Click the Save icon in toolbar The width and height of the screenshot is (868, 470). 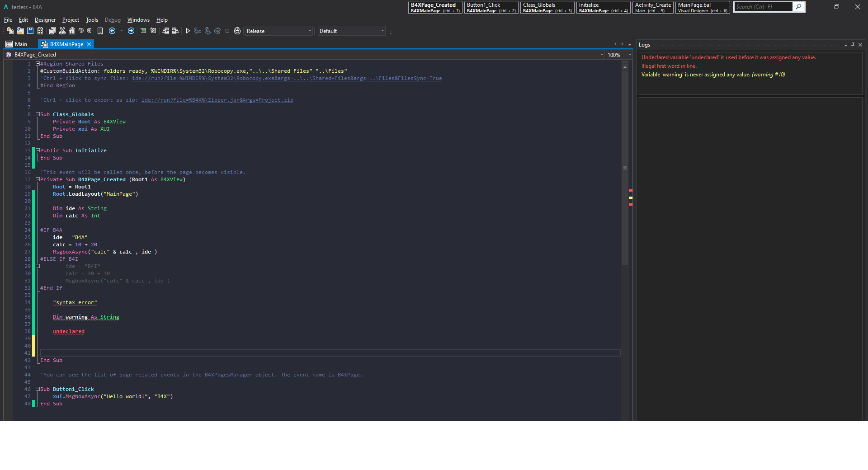[x=30, y=31]
